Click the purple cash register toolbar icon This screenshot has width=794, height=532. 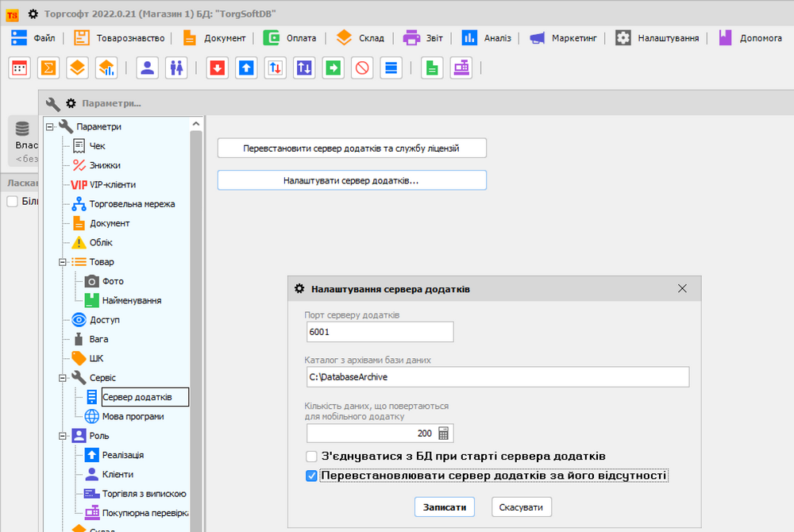click(461, 68)
